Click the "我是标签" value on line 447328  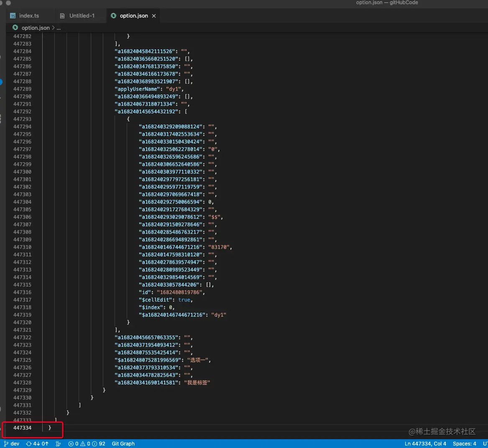197,383
